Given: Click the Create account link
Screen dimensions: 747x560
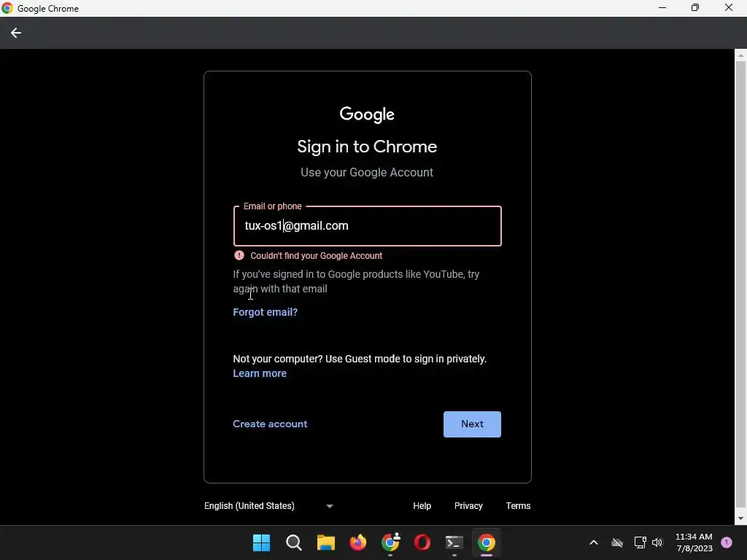Looking at the screenshot, I should [x=270, y=424].
